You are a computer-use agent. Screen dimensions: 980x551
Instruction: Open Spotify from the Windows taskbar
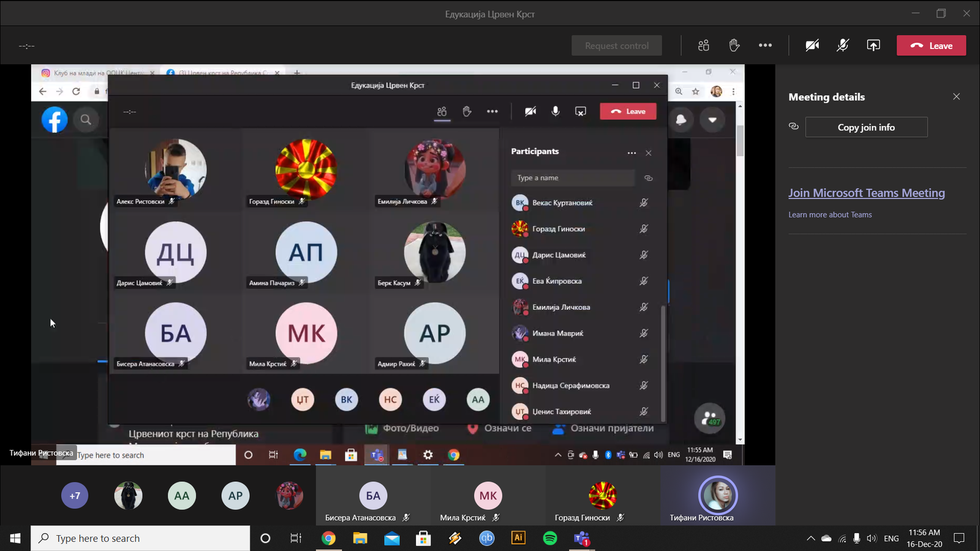click(550, 538)
